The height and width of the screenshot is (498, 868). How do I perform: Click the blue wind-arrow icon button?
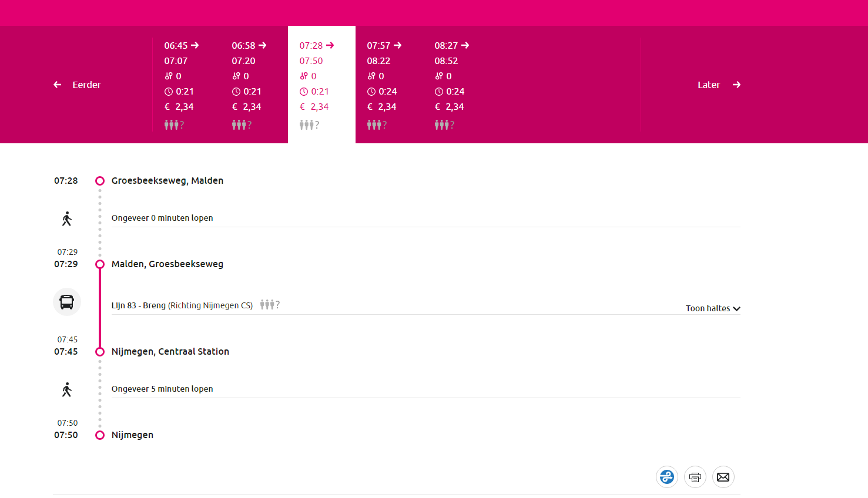(666, 477)
